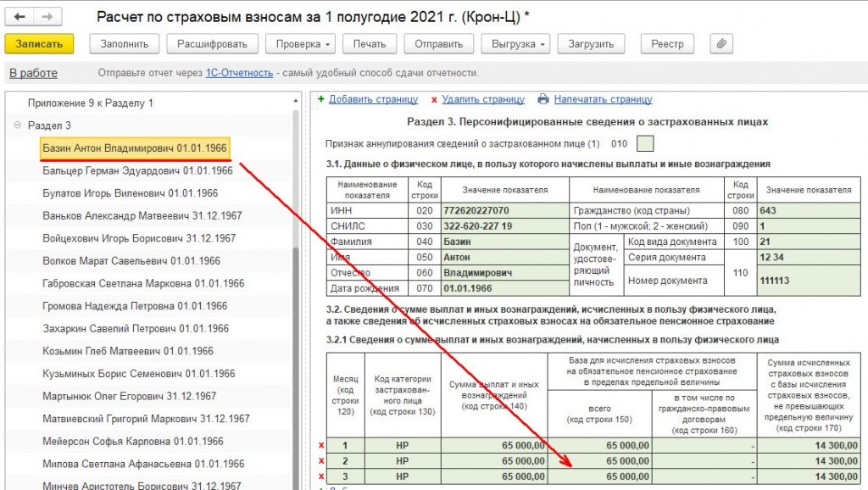Select Бальцер Герман Эдуардович in list
868x490 pixels.
137,170
